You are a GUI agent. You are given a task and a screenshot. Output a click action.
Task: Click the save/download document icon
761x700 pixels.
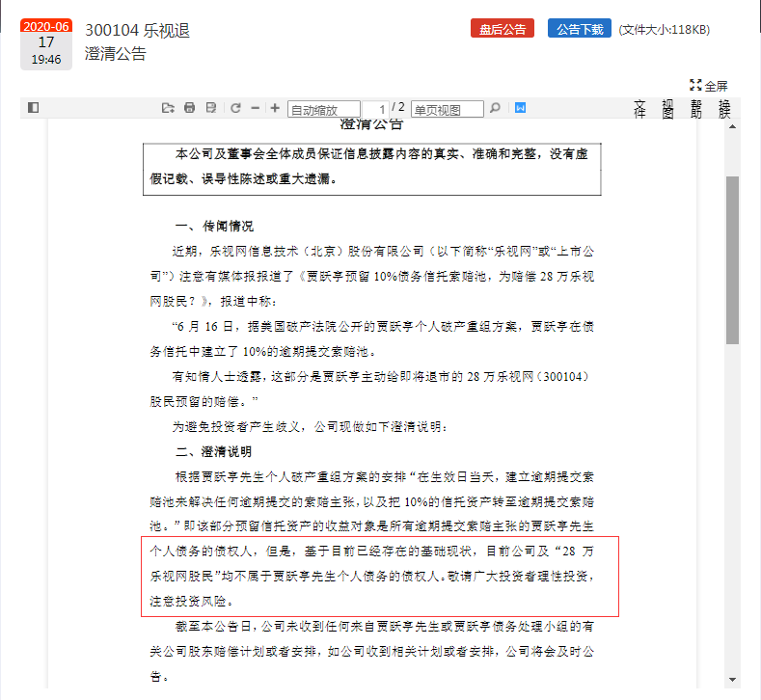(211, 108)
